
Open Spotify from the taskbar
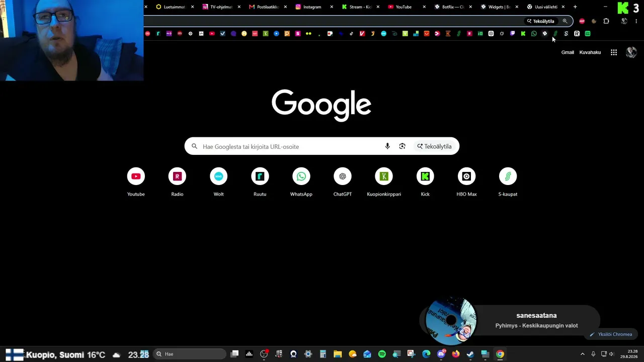(x=382, y=354)
